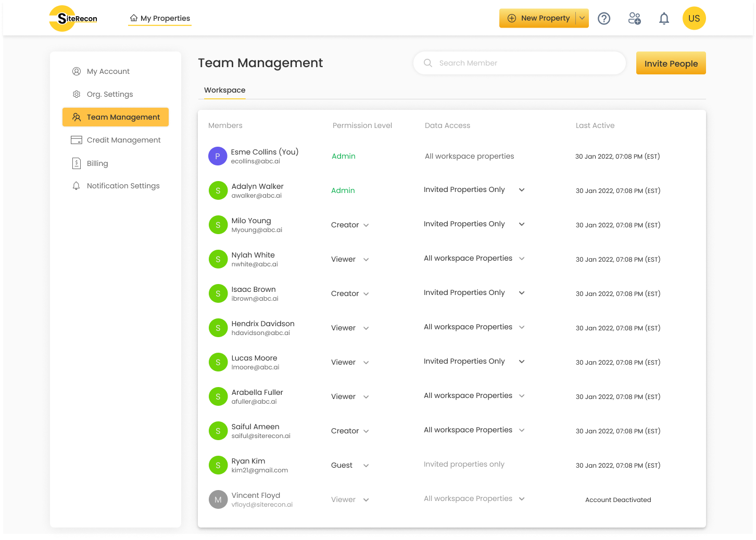The height and width of the screenshot is (540, 756).
Task: Click the Billing invoice icon
Action: point(77,163)
